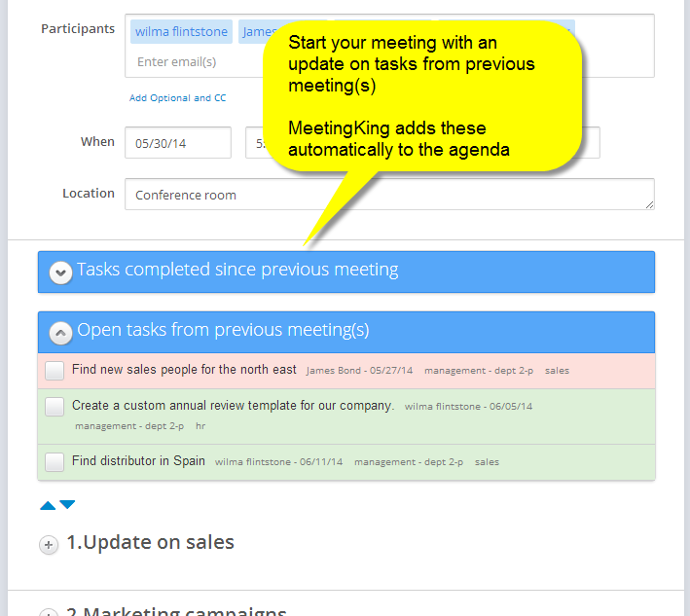This screenshot has width=690, height=616.
Task: Select the wilma flintstone participant tag
Action: [x=181, y=32]
